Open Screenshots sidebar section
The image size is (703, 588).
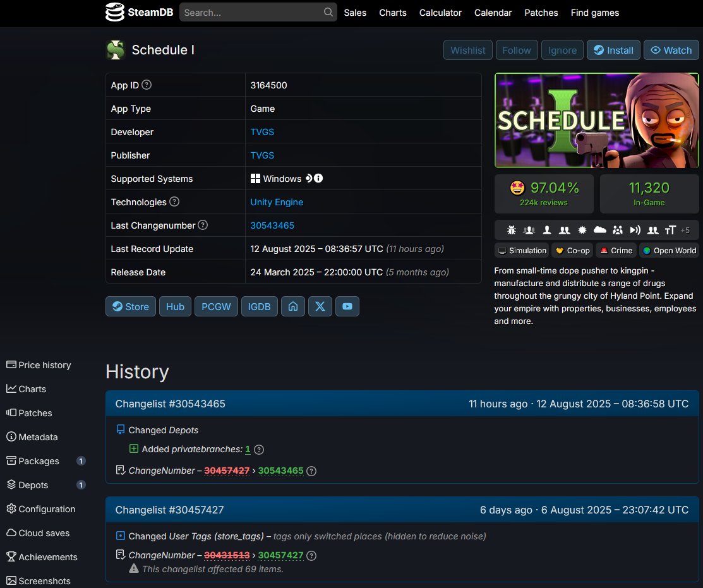(39, 581)
